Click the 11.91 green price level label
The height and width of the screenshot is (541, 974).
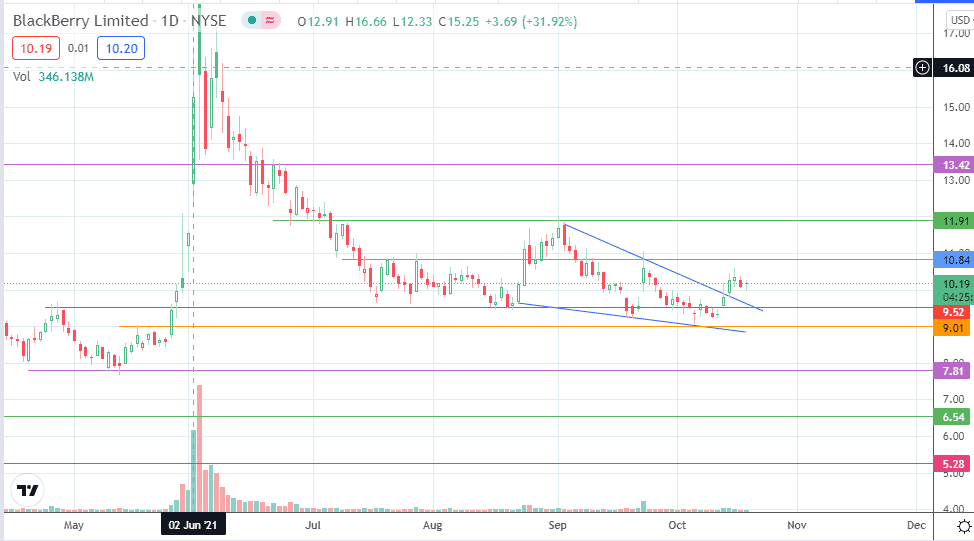coord(955,221)
